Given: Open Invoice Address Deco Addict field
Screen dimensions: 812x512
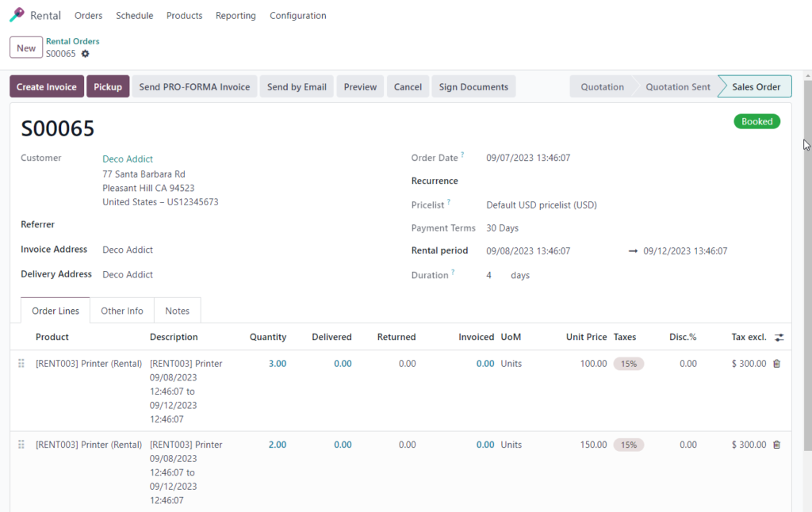Looking at the screenshot, I should [x=128, y=250].
